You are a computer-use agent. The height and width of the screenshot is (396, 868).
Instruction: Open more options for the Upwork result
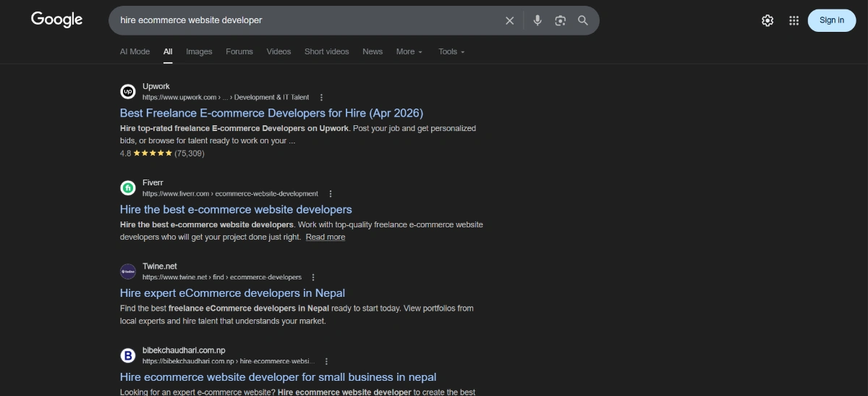[x=322, y=97]
